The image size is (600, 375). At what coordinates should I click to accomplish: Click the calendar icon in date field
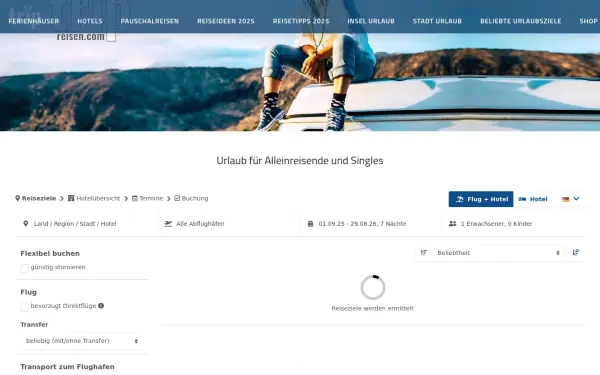coord(310,224)
